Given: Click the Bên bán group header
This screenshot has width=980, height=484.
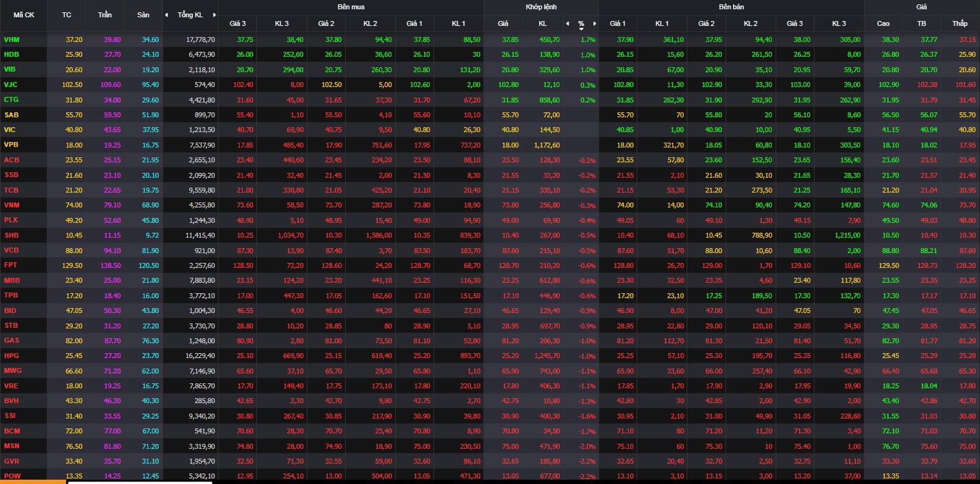Looking at the screenshot, I should pyautogui.click(x=731, y=7).
